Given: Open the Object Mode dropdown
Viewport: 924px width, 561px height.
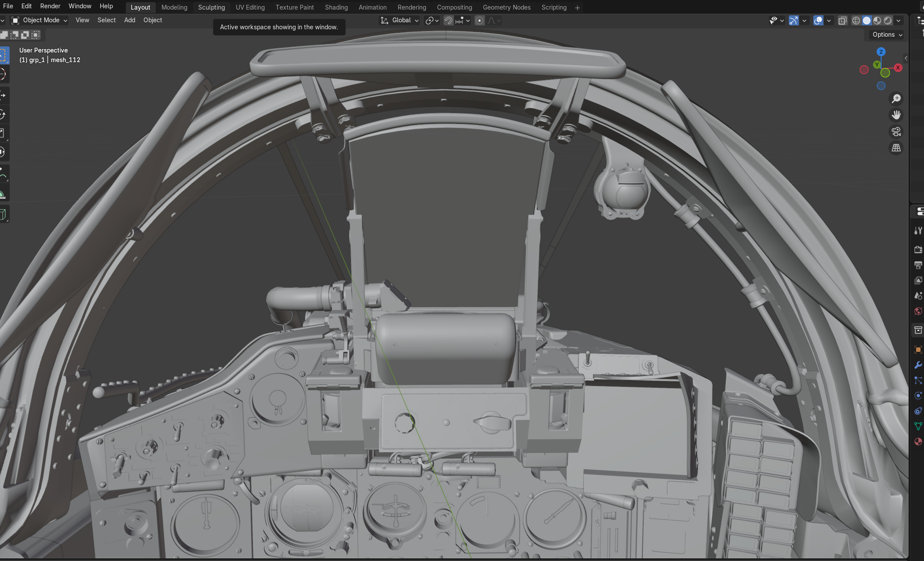Looking at the screenshot, I should (x=39, y=20).
